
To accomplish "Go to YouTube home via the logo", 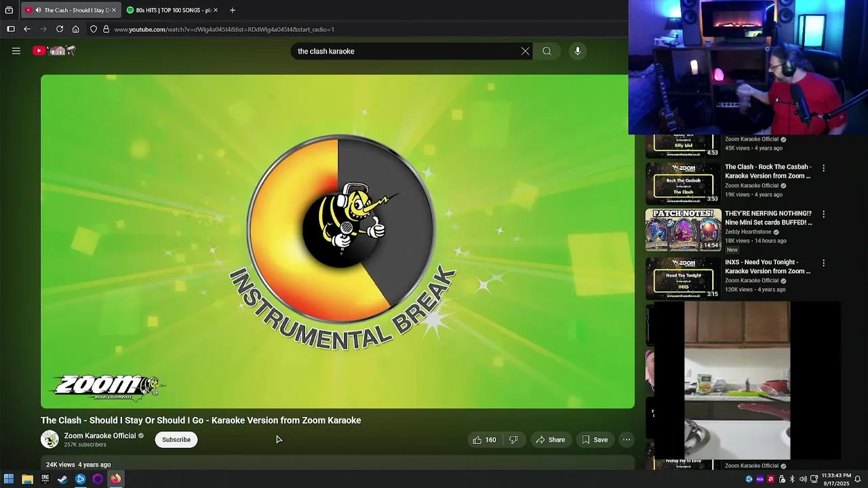I will pyautogui.click(x=54, y=51).
